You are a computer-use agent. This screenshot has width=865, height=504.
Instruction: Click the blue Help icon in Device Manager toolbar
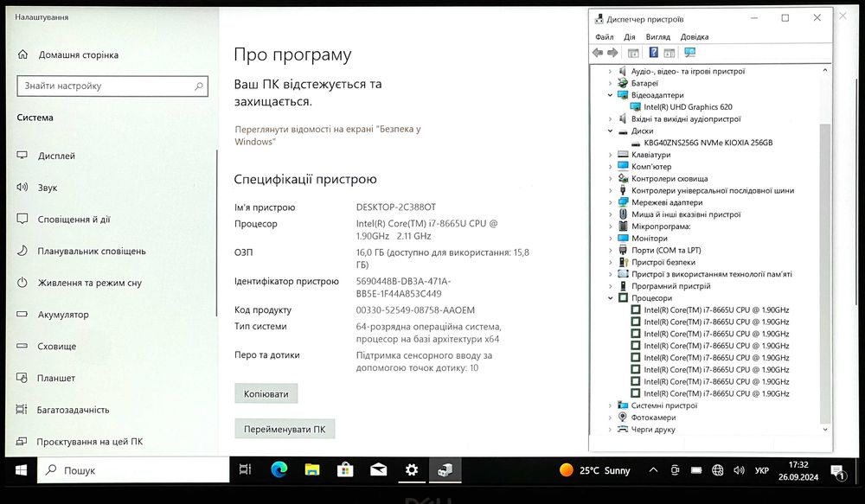tap(653, 53)
